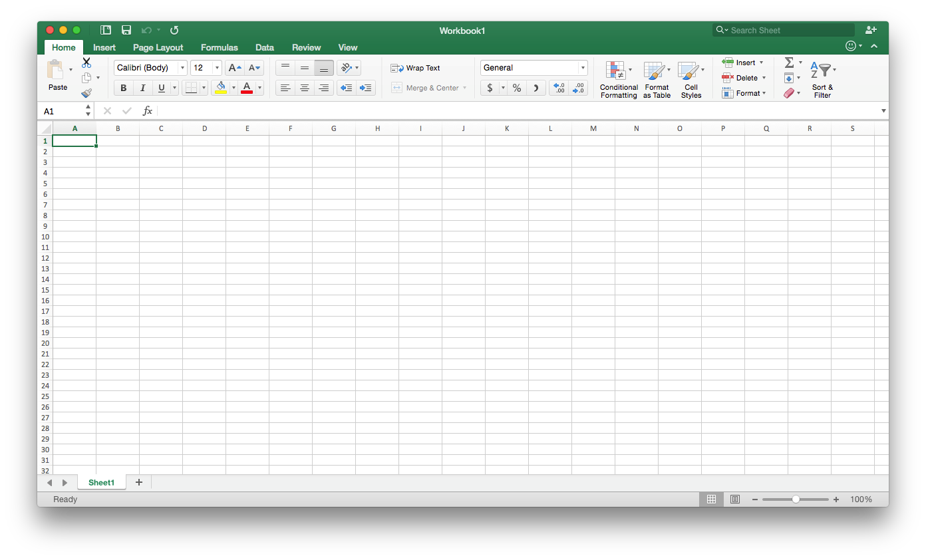Open the Calibri (Body) font dropdown
This screenshot has height=560, width=926.
pyautogui.click(x=182, y=68)
